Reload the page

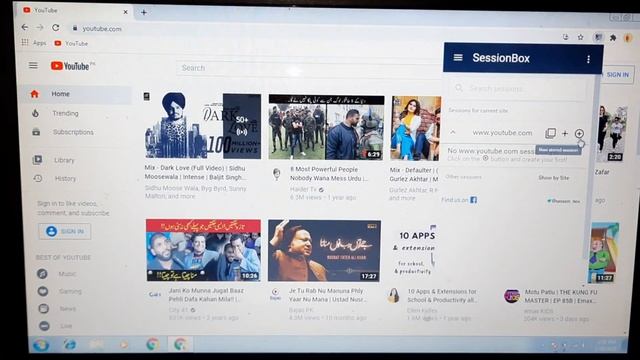[56, 27]
